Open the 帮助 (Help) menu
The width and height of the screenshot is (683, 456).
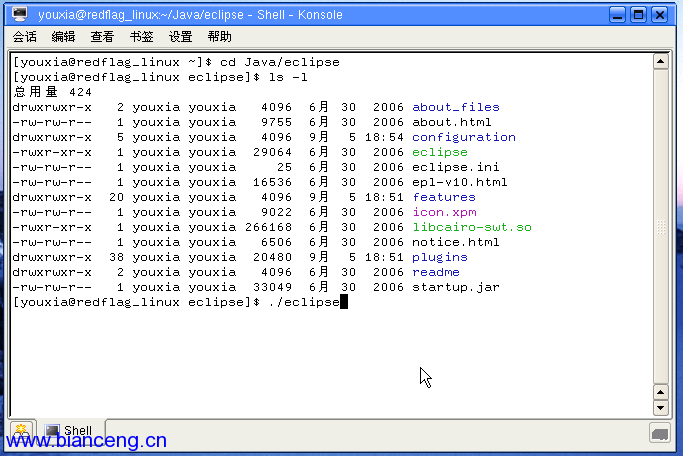click(220, 37)
